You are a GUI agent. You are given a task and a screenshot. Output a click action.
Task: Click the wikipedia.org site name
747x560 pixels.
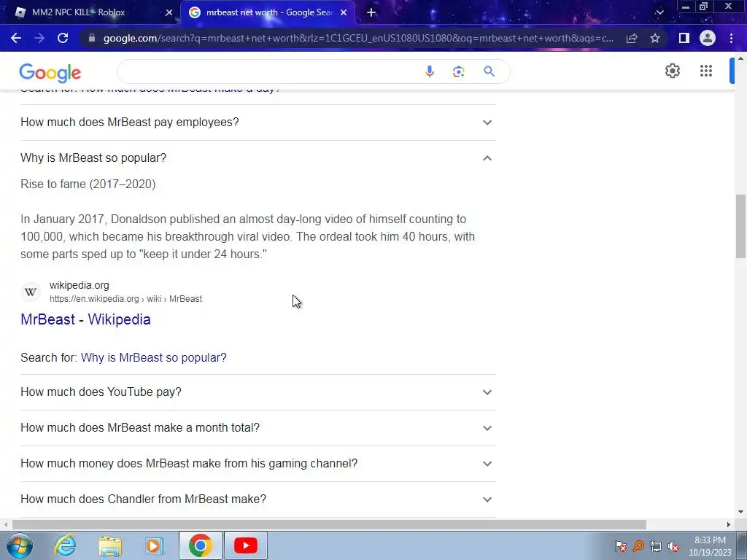coord(79,285)
